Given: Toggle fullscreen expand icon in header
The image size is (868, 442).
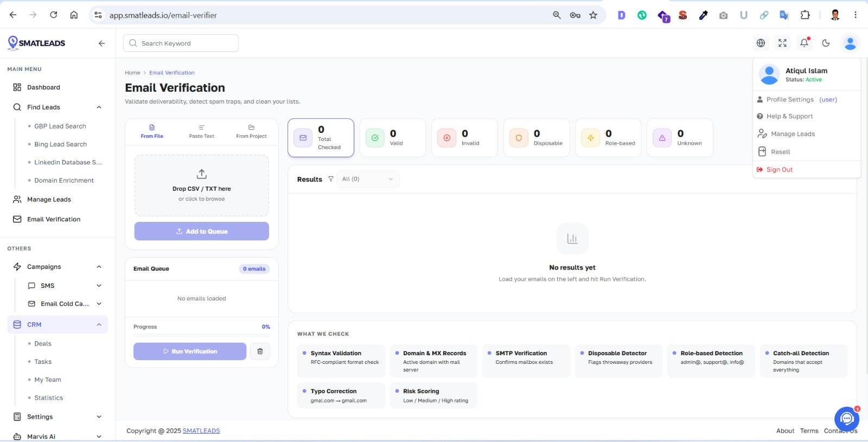Looking at the screenshot, I should tap(782, 43).
